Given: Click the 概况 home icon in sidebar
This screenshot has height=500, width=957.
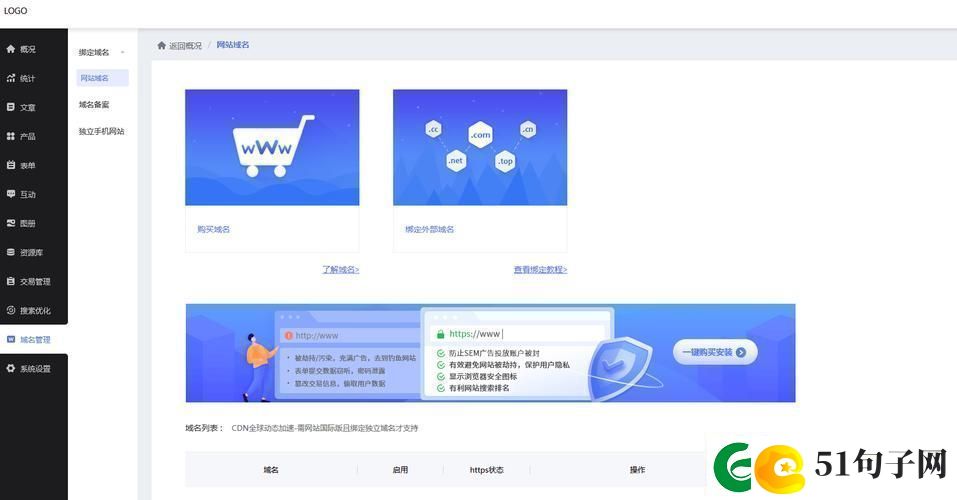Looking at the screenshot, I should [10, 49].
